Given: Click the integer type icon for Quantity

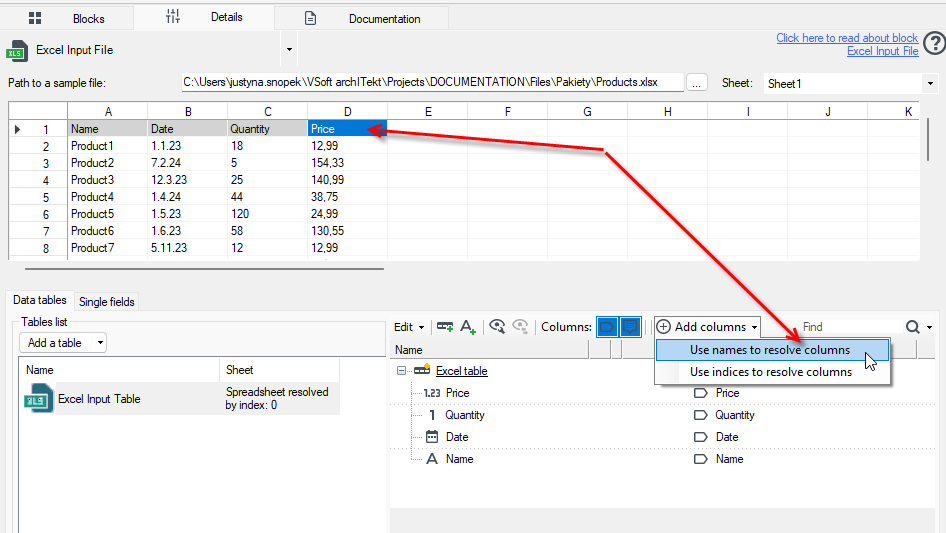Looking at the screenshot, I should (432, 415).
